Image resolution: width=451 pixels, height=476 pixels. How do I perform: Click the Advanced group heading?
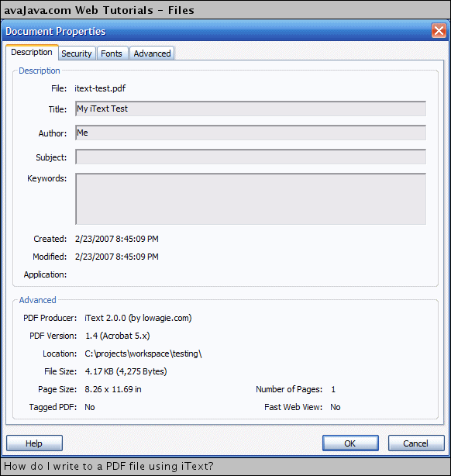pos(38,300)
